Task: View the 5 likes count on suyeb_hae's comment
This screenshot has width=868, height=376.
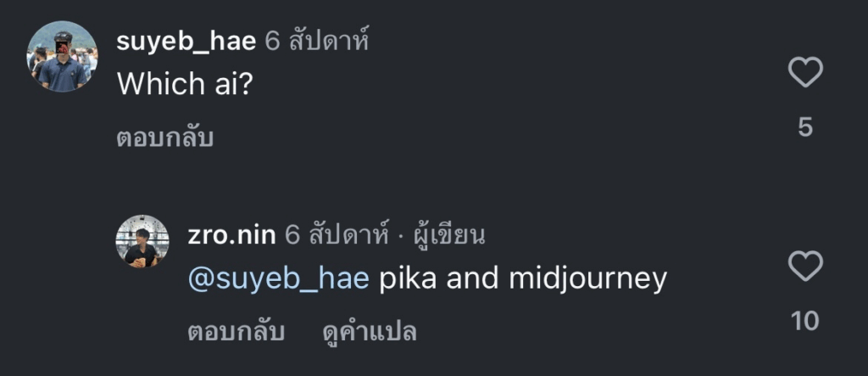Action: (x=805, y=127)
